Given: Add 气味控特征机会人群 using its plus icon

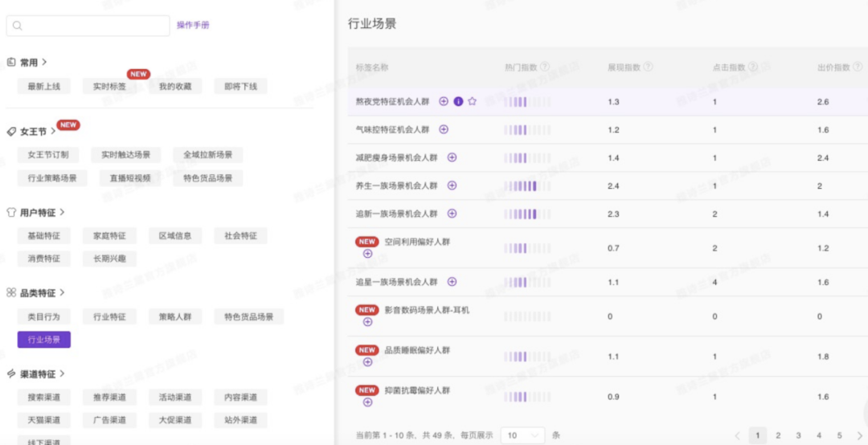Looking at the screenshot, I should click(444, 129).
